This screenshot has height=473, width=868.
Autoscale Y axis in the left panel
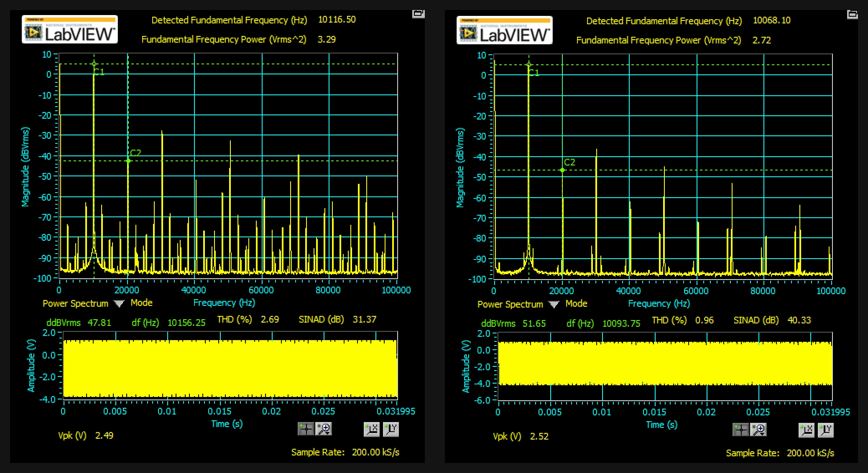click(391, 429)
